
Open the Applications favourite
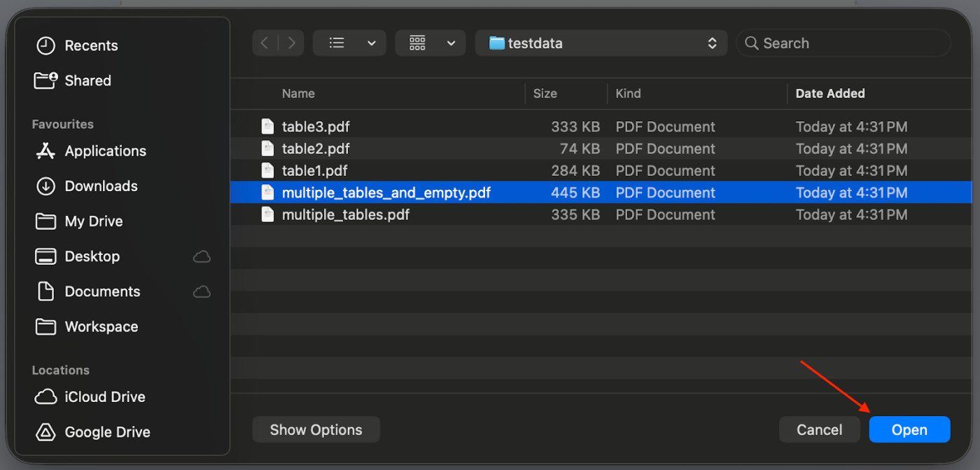coord(106,151)
